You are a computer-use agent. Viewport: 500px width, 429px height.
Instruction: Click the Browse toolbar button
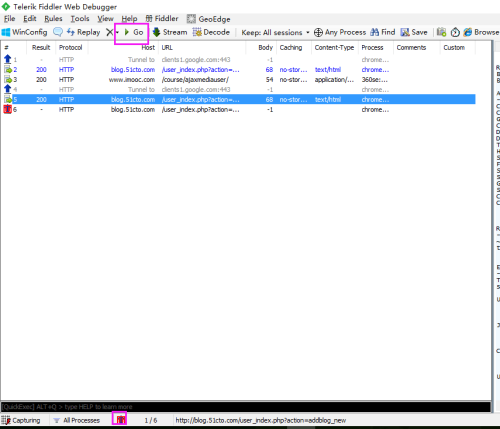[481, 32]
